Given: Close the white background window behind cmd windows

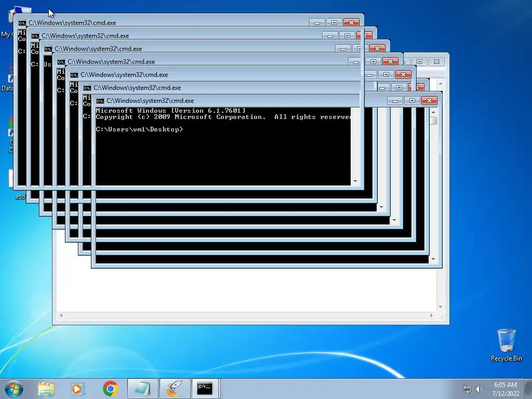Looking at the screenshot, I should click(x=436, y=61).
